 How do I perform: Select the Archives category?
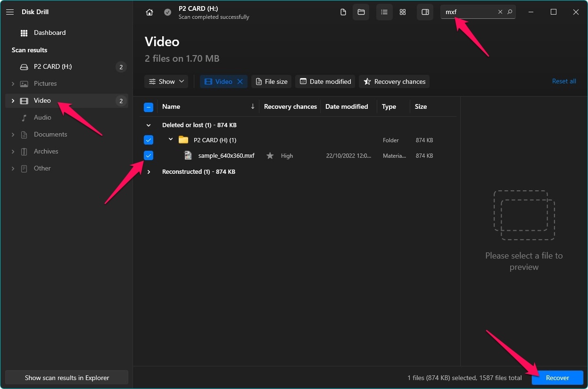(66, 152)
